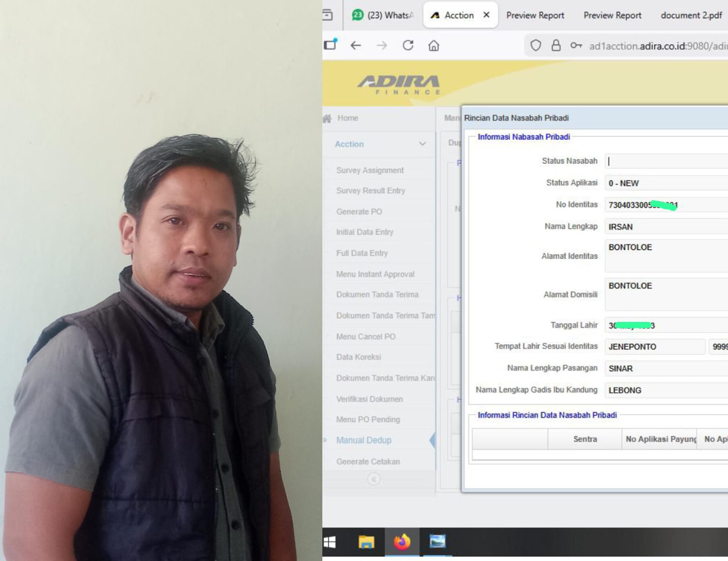Collapse the Acction menu chevron
This screenshot has height=561, width=728.
click(422, 144)
